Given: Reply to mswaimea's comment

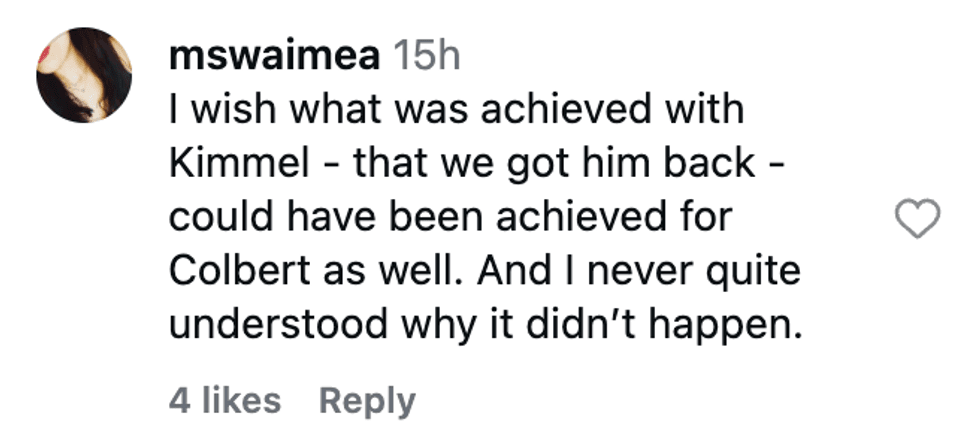Looking at the screenshot, I should click(366, 400).
